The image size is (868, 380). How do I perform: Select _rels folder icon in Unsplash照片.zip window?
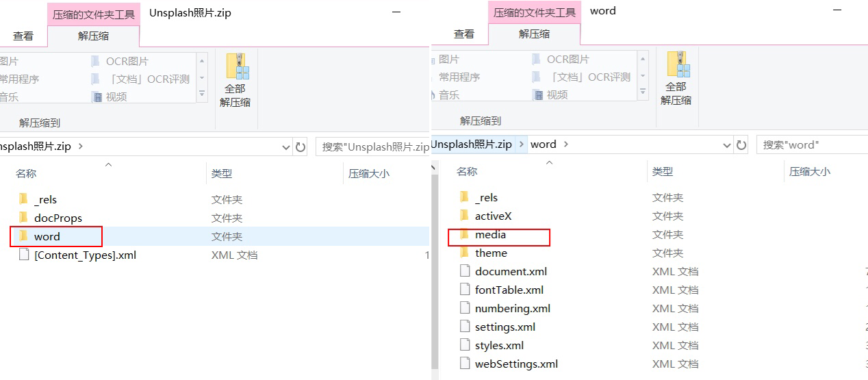click(24, 199)
